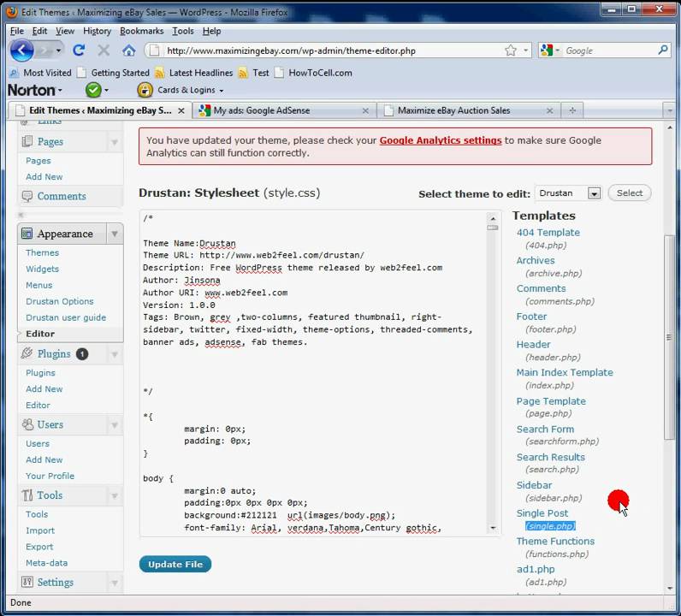Click the page vertical scrollbar thumb

pyautogui.click(x=669, y=338)
